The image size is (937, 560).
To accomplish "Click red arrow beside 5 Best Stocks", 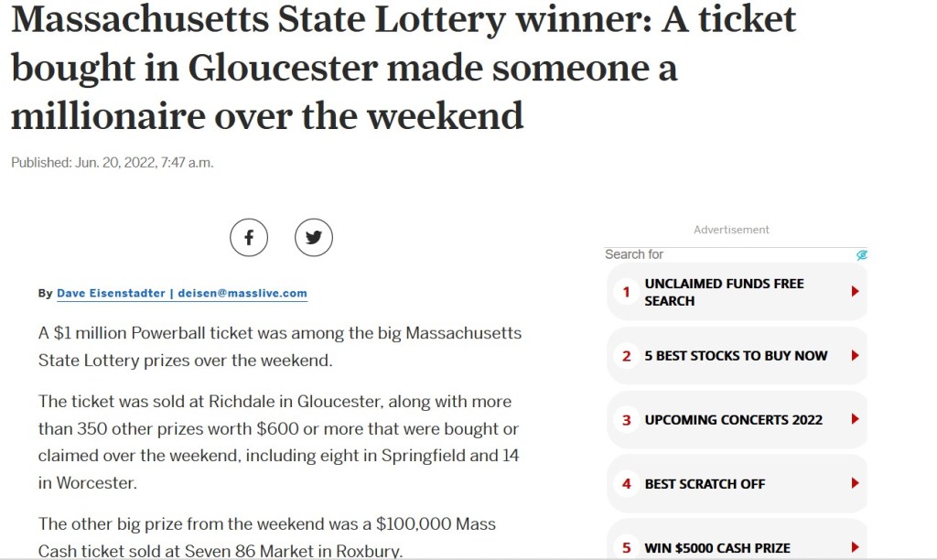I will (855, 356).
